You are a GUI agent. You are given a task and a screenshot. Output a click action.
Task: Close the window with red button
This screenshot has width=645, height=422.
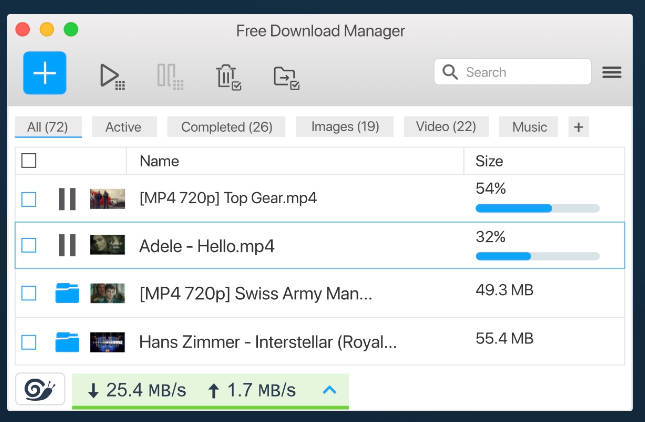coord(23,30)
